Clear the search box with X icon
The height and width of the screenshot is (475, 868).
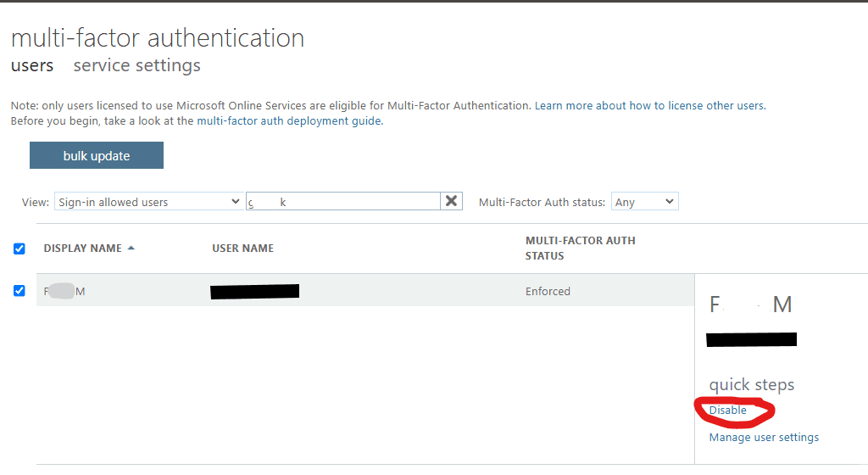452,201
